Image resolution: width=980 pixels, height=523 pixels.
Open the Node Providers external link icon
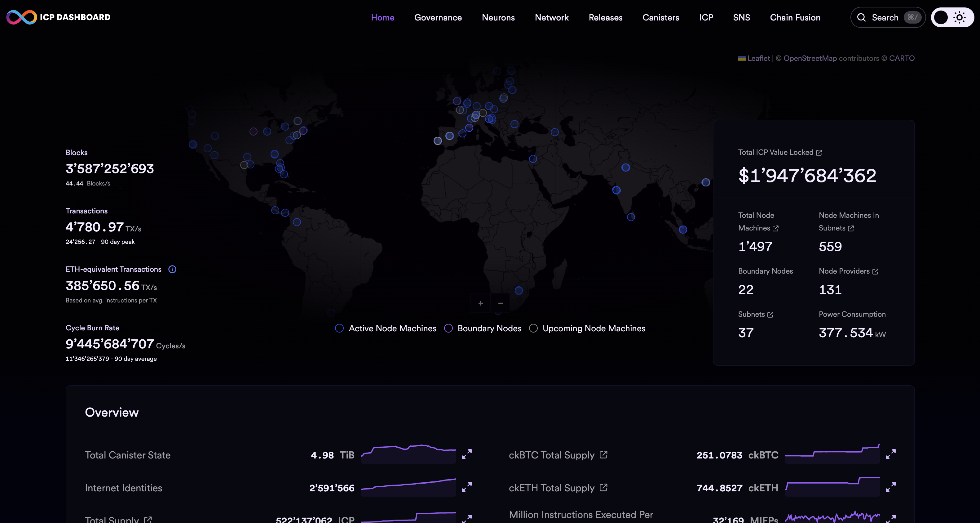[875, 271]
